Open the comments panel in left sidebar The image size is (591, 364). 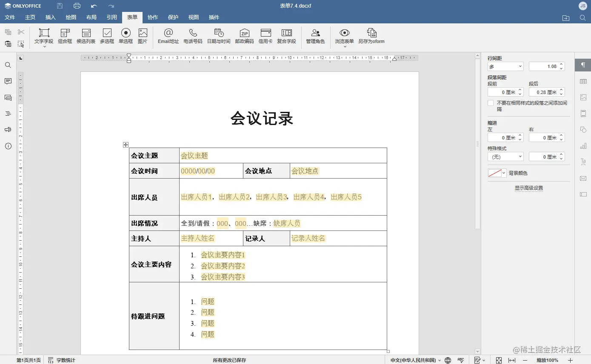(8, 81)
